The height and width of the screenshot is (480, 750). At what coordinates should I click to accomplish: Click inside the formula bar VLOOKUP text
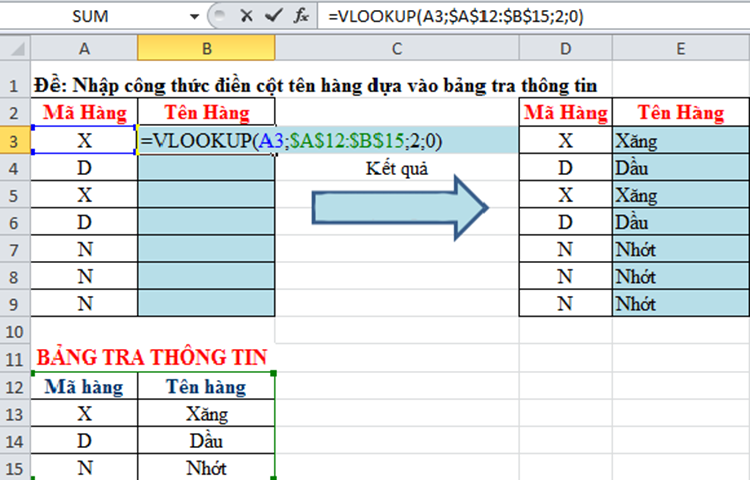tap(456, 17)
